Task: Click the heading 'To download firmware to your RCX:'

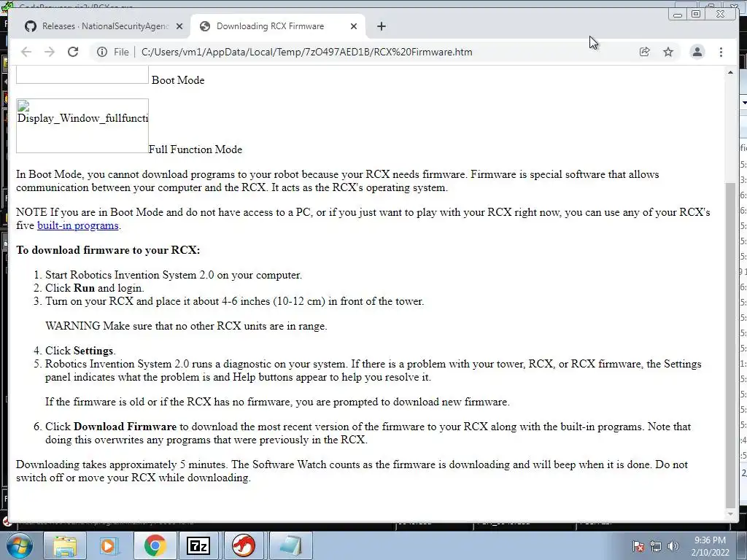Action: (108, 250)
